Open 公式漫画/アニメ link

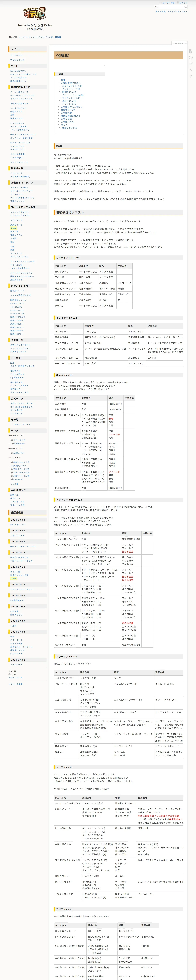click(x=19, y=466)
